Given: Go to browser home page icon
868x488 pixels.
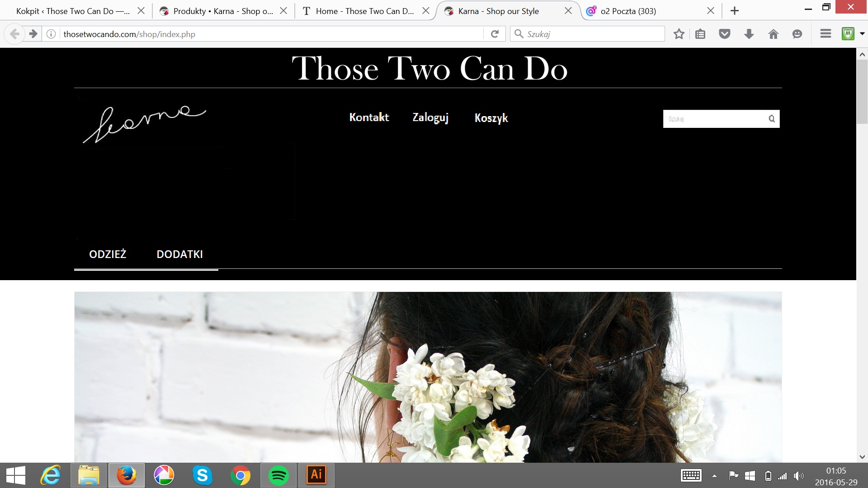Looking at the screenshot, I should click(774, 34).
